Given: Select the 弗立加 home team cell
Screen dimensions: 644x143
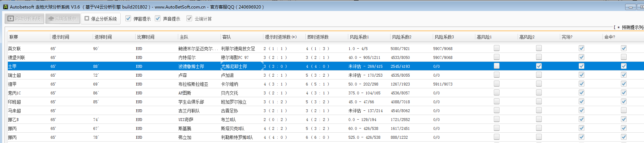Looking at the screenshot, I should click(x=185, y=137).
